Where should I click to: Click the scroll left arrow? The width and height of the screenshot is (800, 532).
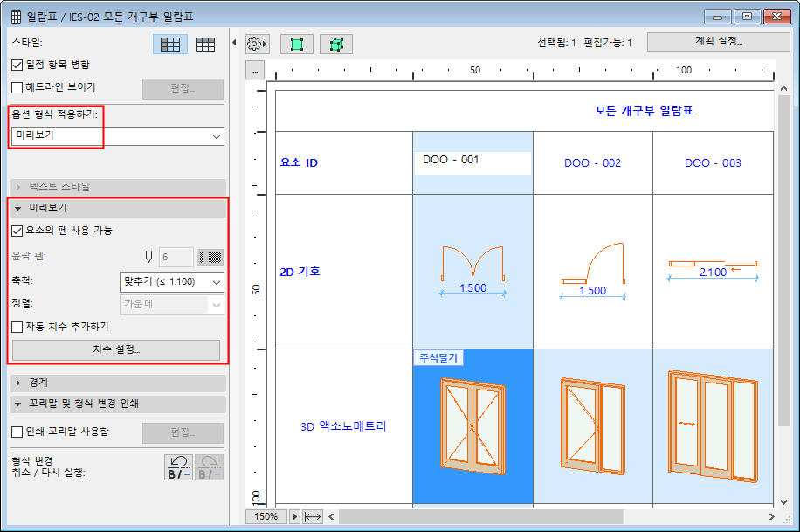pyautogui.click(x=331, y=516)
